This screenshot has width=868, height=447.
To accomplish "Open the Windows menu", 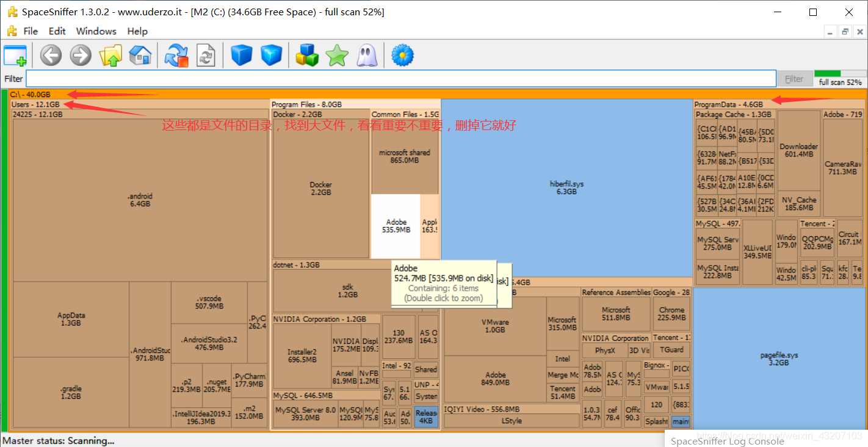I will pyautogui.click(x=96, y=31).
